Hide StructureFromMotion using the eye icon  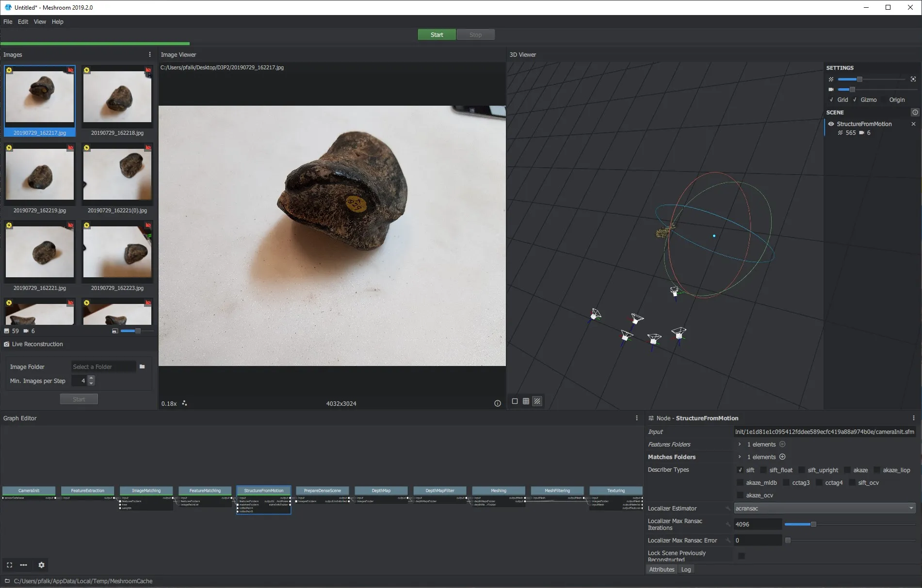[831, 124]
